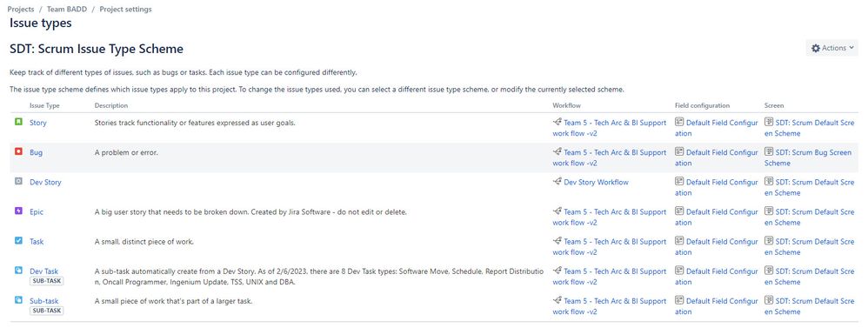Click the workflow icon in Sub-task row
The image size is (868, 328).
[x=557, y=301]
